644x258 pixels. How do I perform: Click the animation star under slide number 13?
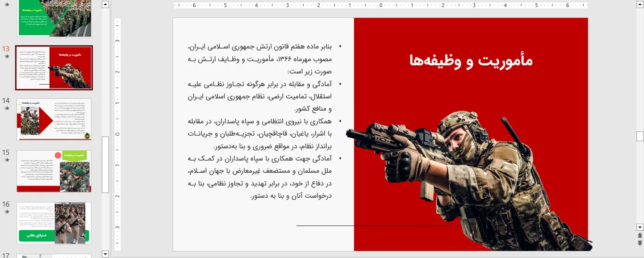pyautogui.click(x=7, y=56)
